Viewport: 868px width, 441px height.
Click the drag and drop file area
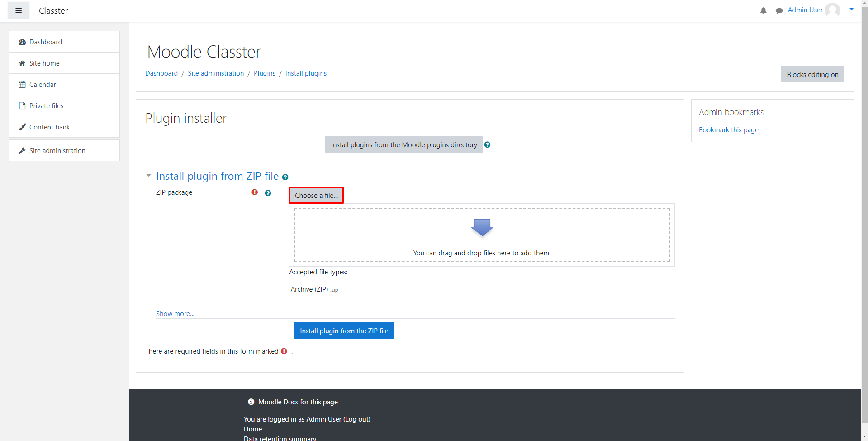(x=482, y=235)
